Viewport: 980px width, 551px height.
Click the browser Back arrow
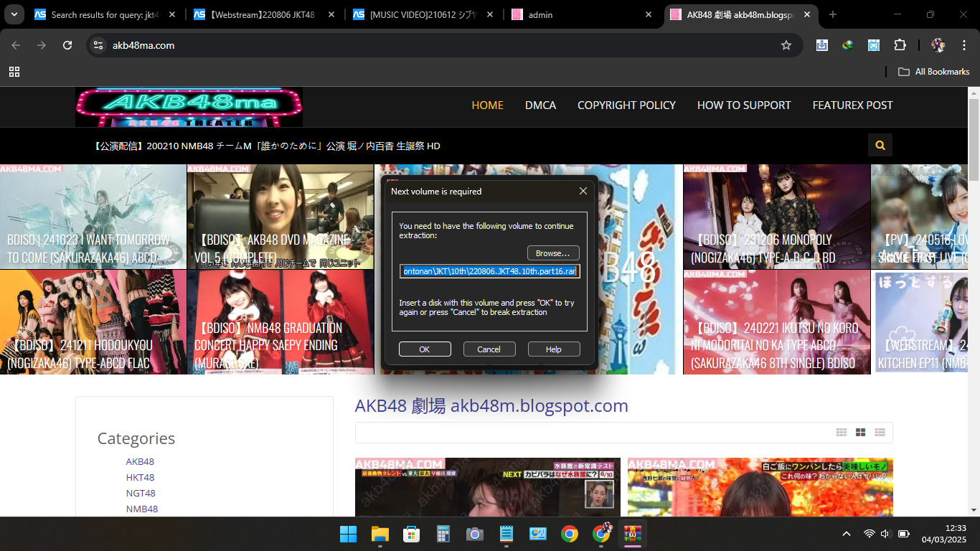(x=16, y=45)
